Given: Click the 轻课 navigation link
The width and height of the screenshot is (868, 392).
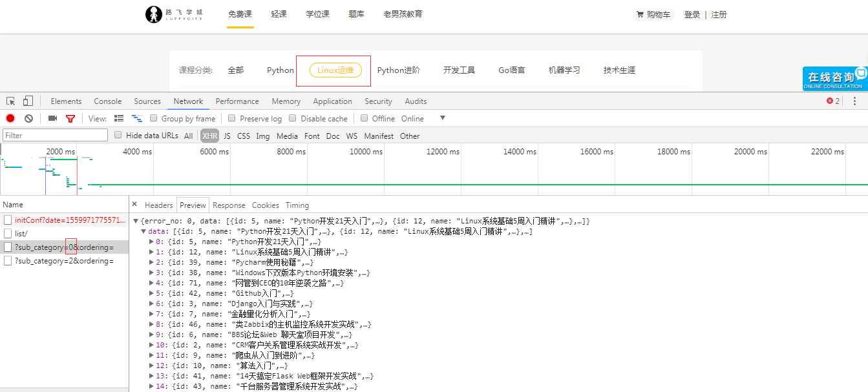Looking at the screenshot, I should [279, 14].
